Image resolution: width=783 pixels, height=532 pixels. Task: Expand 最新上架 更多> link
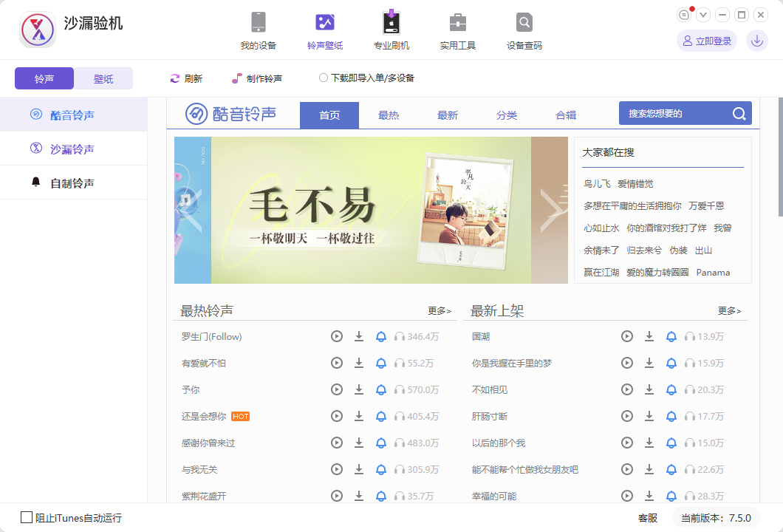730,311
